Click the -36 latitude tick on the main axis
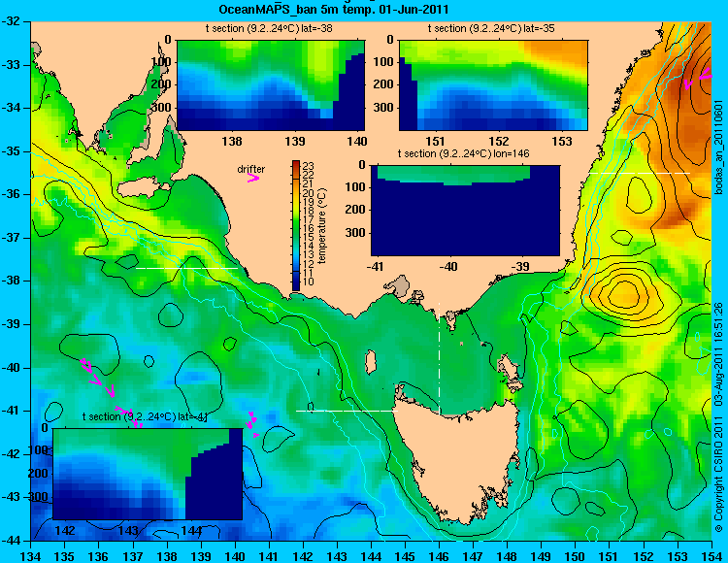The image size is (728, 563). tap(10, 194)
